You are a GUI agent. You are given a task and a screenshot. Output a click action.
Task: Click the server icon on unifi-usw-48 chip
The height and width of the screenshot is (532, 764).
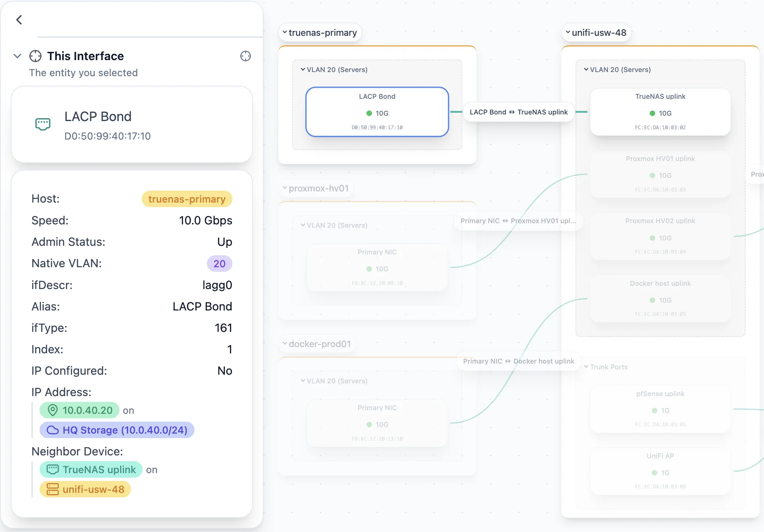pos(53,489)
